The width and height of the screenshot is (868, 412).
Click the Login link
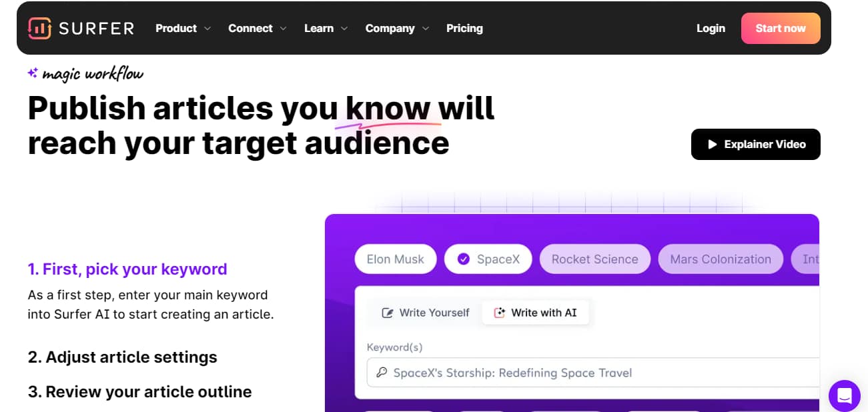tap(711, 28)
